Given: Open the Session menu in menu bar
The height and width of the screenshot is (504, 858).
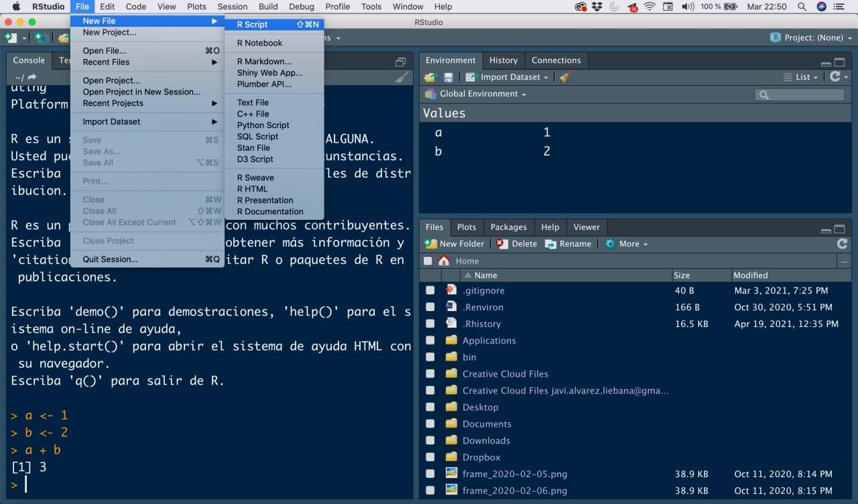Looking at the screenshot, I should [233, 7].
